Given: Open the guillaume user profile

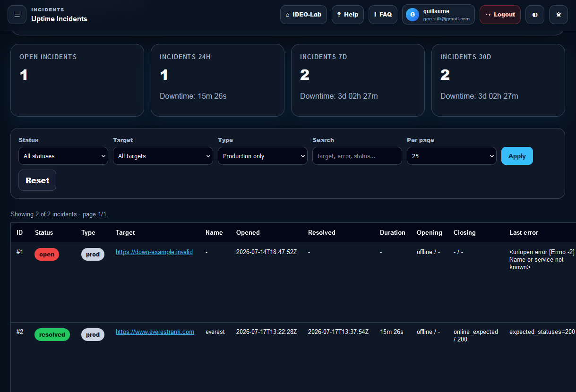Looking at the screenshot, I should (x=438, y=15).
